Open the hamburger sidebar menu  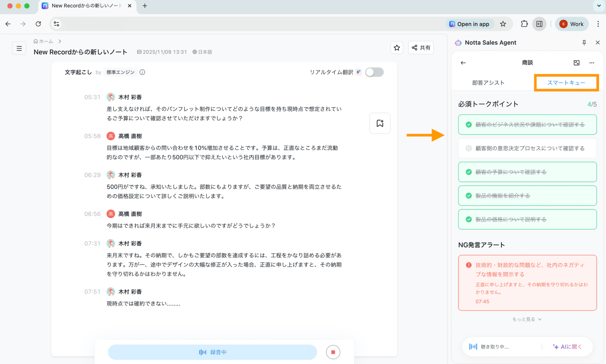coord(19,48)
